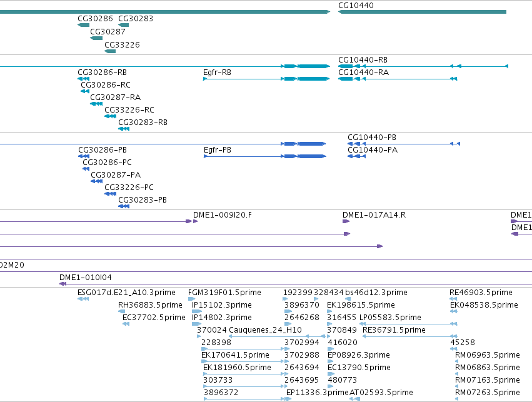532x402 pixels.
Task: Click the CG30287-PA protein label
Action: click(x=116, y=175)
